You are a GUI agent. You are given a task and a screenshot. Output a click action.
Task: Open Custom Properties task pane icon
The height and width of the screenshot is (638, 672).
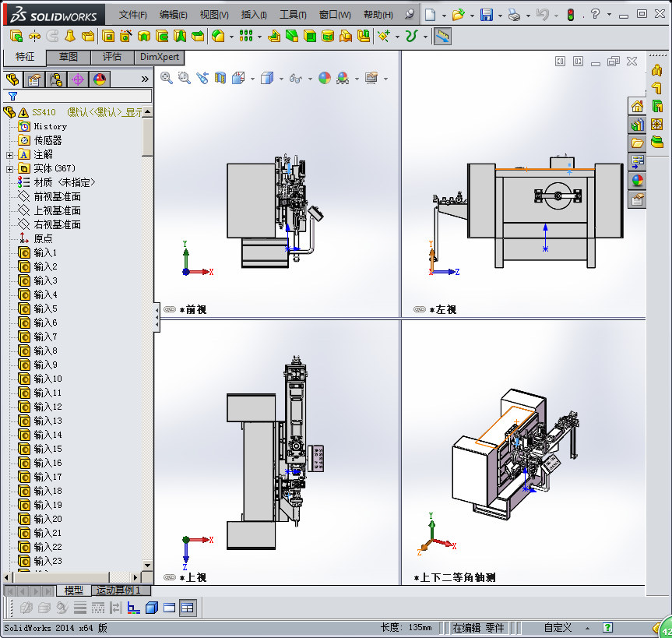[637, 199]
